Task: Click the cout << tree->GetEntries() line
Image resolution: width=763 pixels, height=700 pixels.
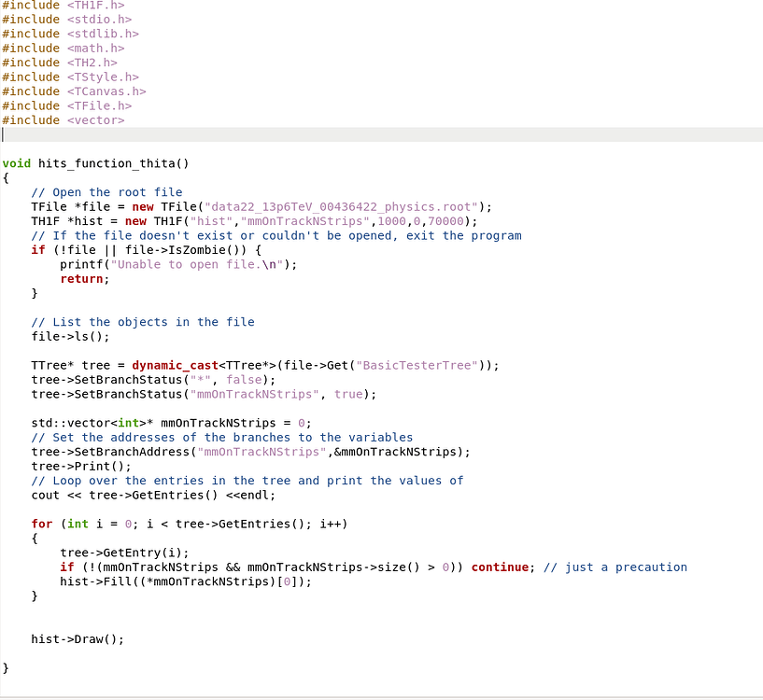Action: coord(153,496)
